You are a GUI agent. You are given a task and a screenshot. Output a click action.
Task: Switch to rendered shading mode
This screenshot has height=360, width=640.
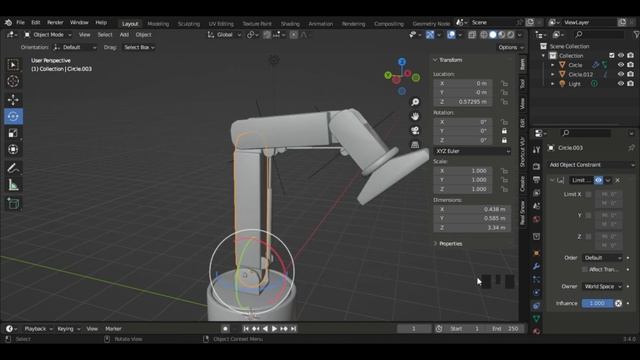click(x=511, y=35)
